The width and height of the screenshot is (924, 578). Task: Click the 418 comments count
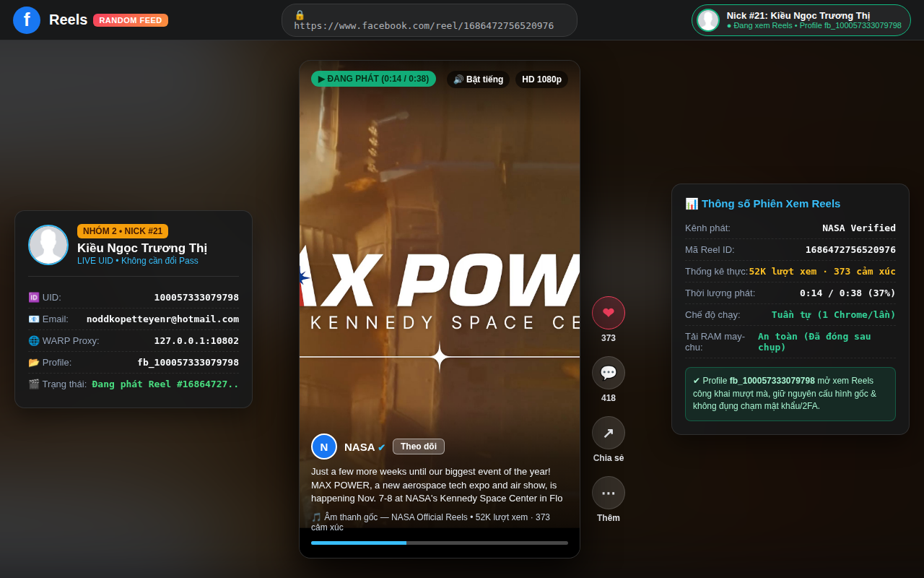point(609,398)
